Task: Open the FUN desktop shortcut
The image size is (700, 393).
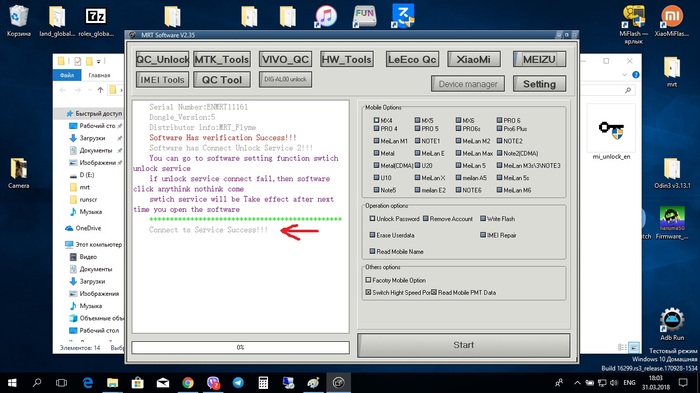Action: (x=365, y=17)
